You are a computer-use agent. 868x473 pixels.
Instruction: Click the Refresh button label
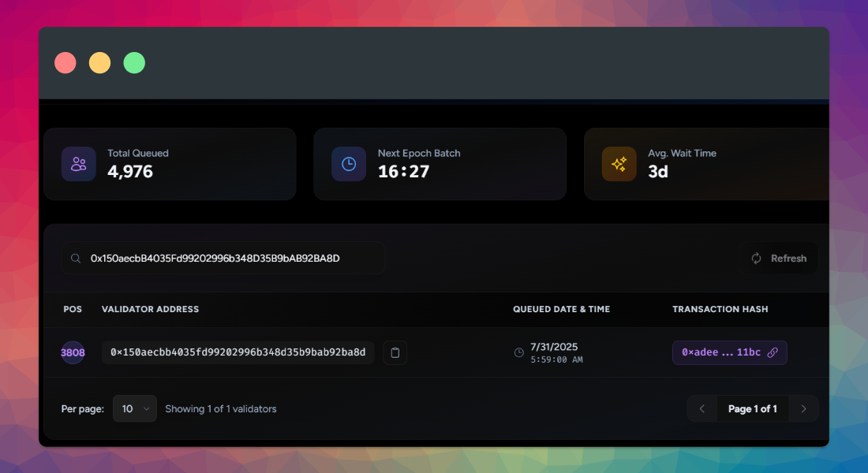coord(788,259)
